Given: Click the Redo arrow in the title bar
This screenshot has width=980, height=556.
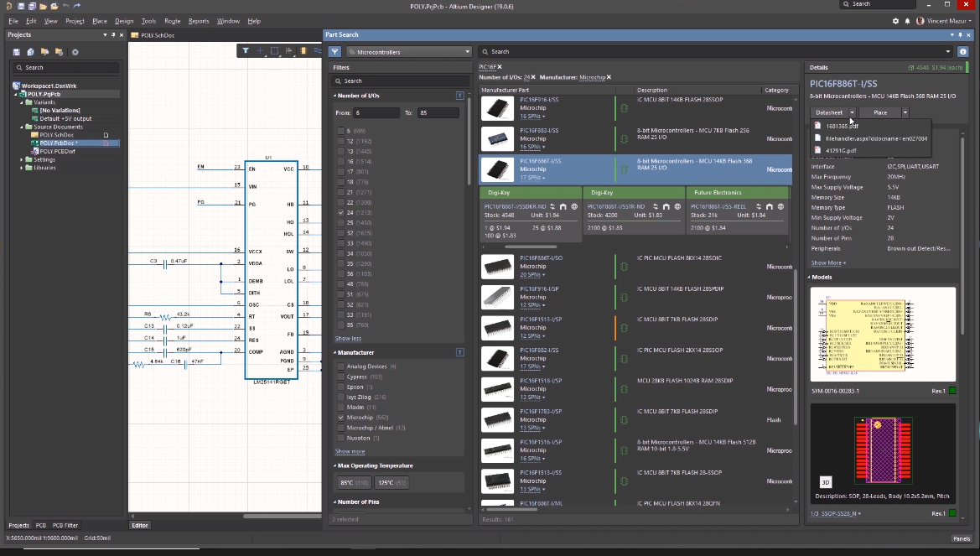Looking at the screenshot, I should coord(77,6).
